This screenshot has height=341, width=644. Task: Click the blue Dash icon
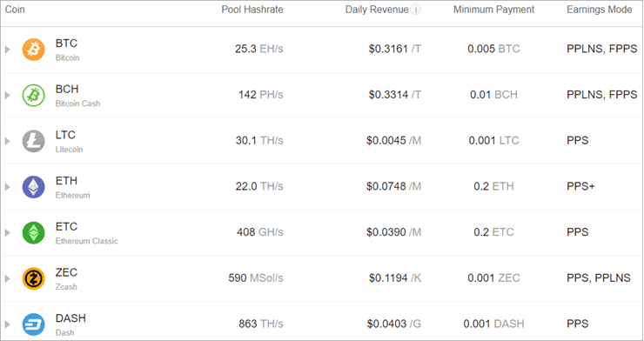(x=33, y=324)
